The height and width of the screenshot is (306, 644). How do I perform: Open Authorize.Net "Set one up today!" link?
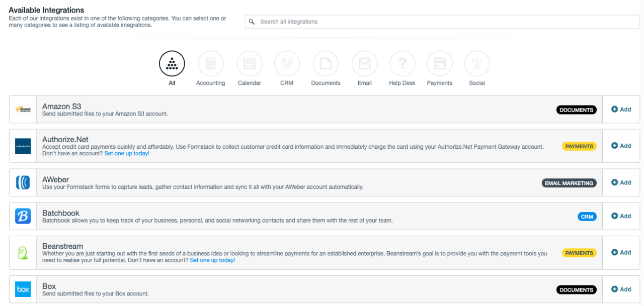pos(127,154)
